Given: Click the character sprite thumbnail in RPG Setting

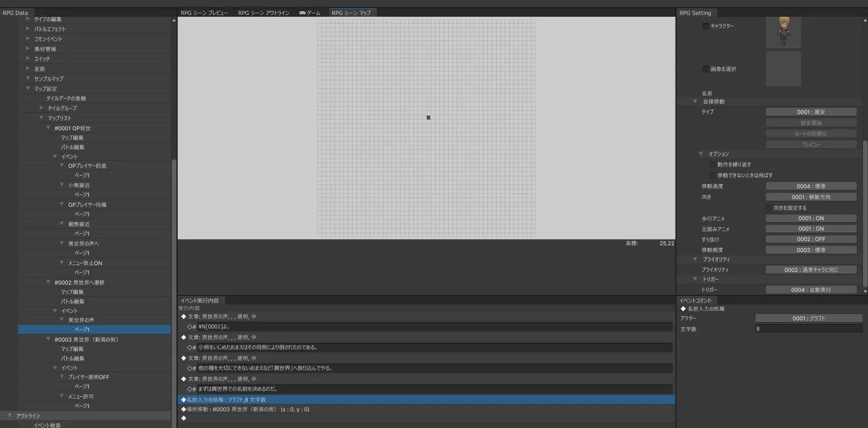Looking at the screenshot, I should (783, 32).
